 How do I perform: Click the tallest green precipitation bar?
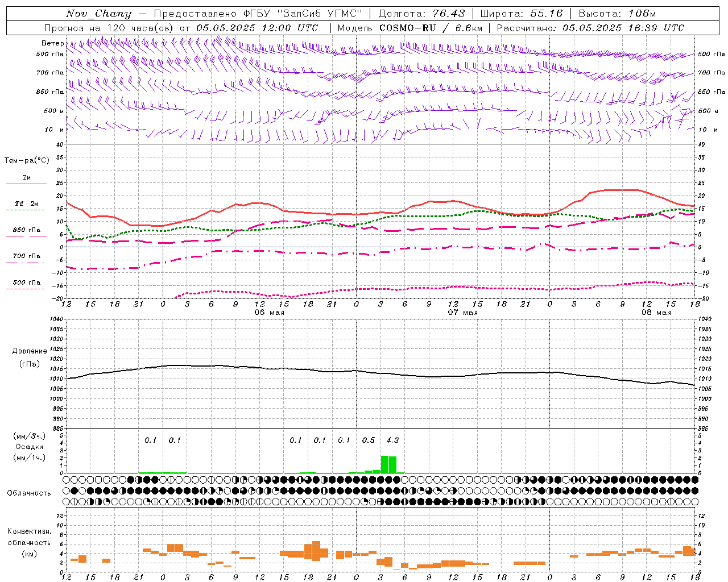(x=384, y=464)
